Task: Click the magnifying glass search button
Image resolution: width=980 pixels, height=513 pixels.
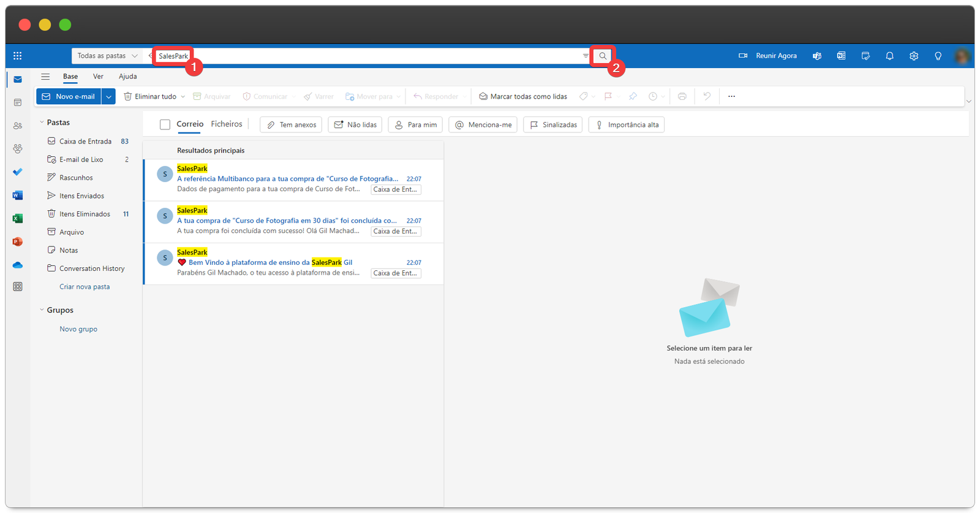Action: pyautogui.click(x=603, y=56)
